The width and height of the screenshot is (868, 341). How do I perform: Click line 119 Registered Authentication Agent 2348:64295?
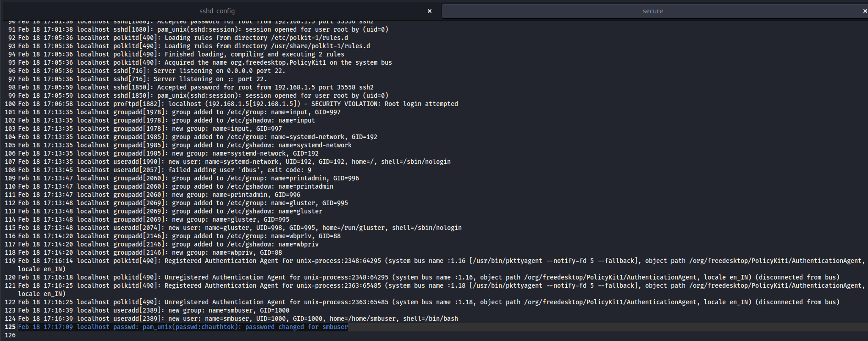441,265
